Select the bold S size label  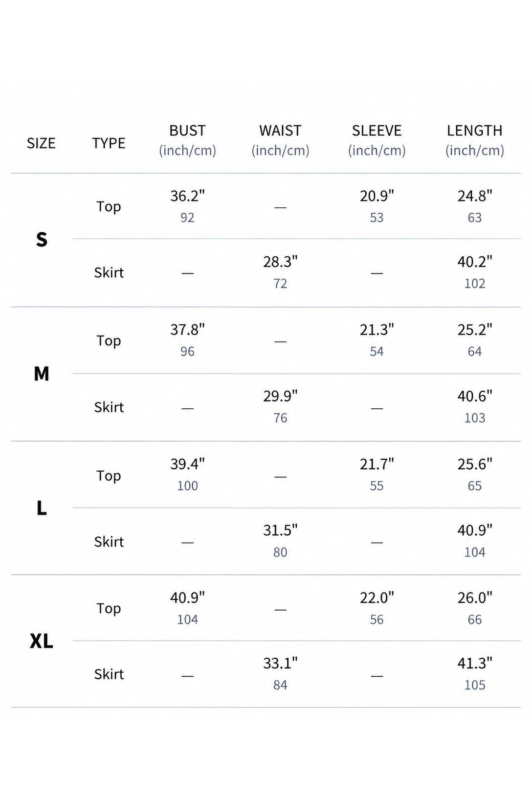pyautogui.click(x=42, y=240)
